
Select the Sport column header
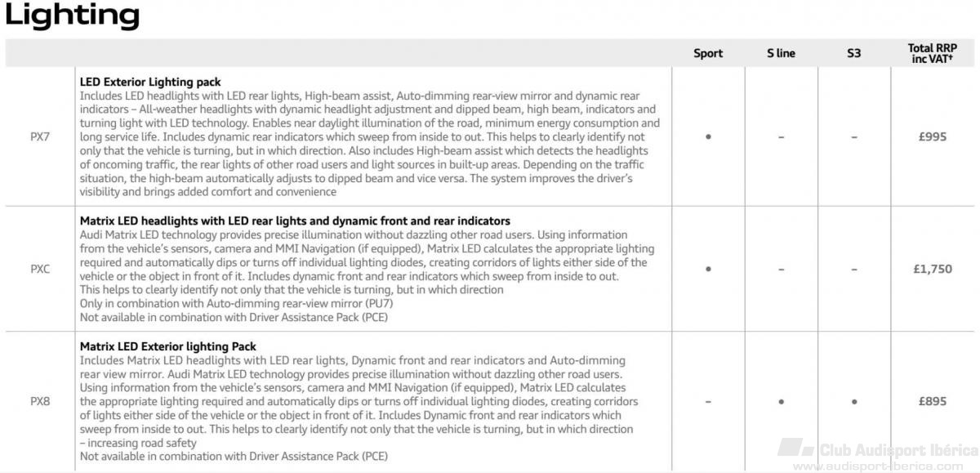coord(708,53)
